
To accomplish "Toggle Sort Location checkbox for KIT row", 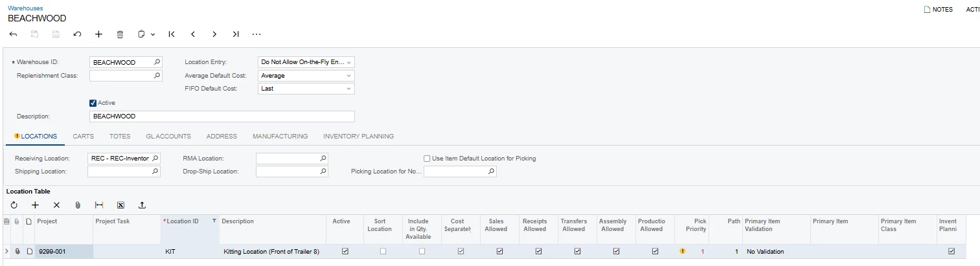I will (383, 251).
